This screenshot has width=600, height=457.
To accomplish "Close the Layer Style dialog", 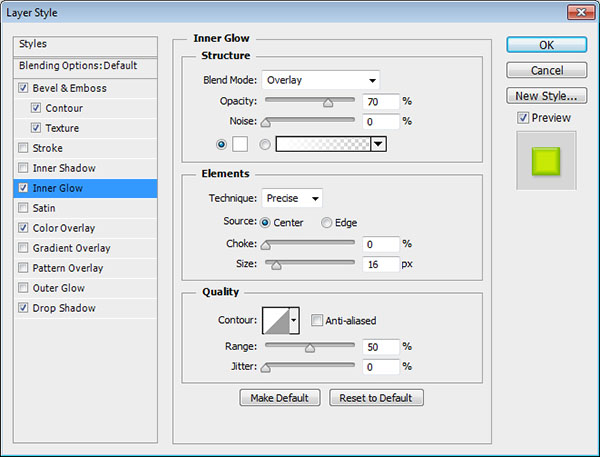I will point(577,14).
